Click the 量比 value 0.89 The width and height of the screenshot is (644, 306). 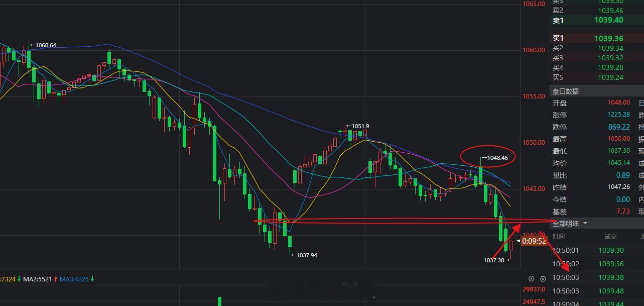[x=623, y=175]
